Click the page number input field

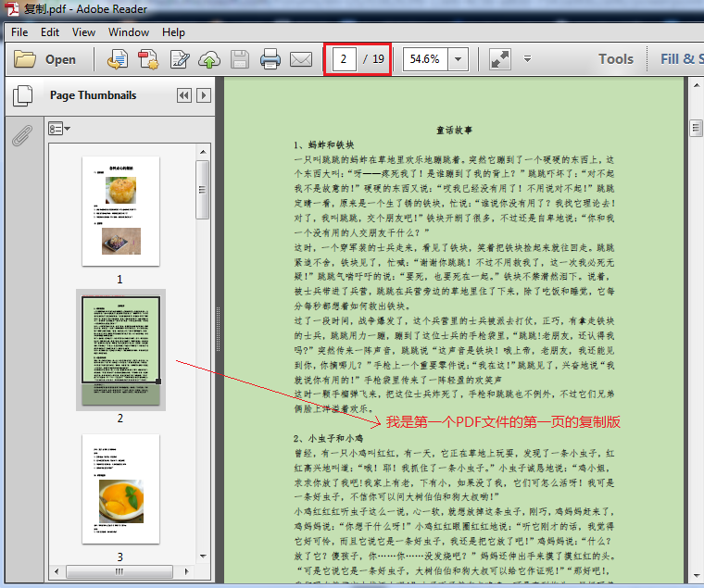coord(344,59)
